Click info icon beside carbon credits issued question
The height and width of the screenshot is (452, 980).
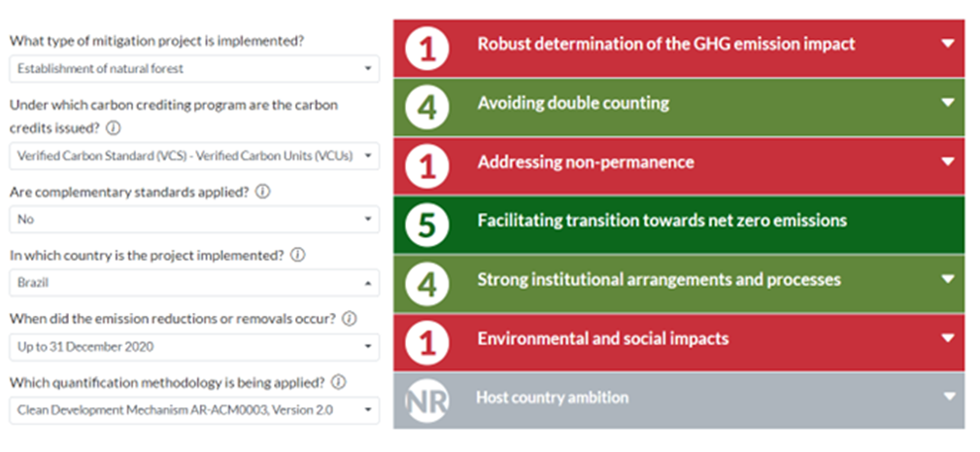(113, 128)
